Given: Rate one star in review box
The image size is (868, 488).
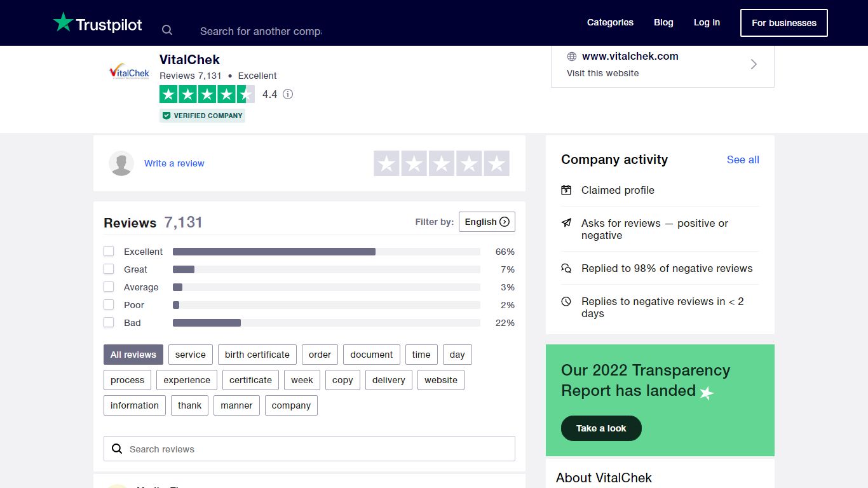Looking at the screenshot, I should coord(386,163).
